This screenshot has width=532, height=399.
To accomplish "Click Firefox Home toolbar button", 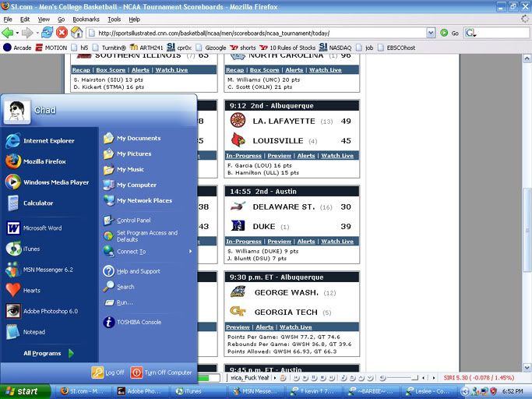I will click(x=76, y=33).
